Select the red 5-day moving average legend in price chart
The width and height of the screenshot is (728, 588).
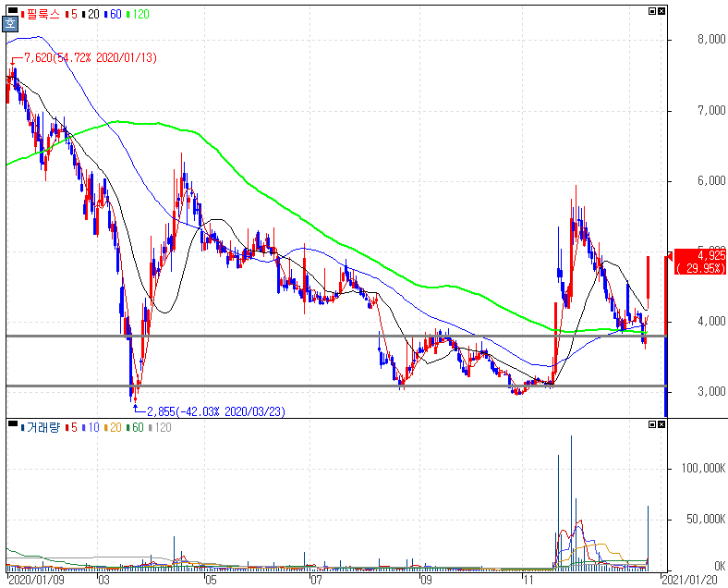click(x=71, y=15)
